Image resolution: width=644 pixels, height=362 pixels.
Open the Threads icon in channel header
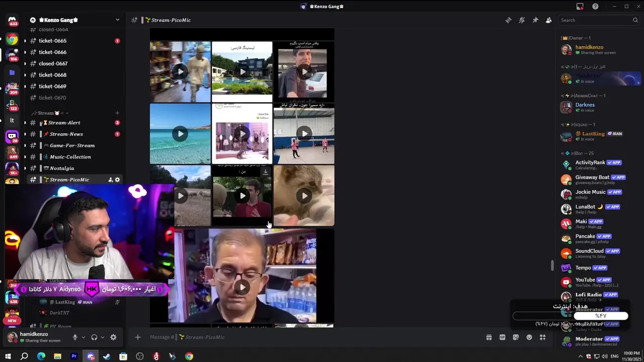click(x=508, y=20)
